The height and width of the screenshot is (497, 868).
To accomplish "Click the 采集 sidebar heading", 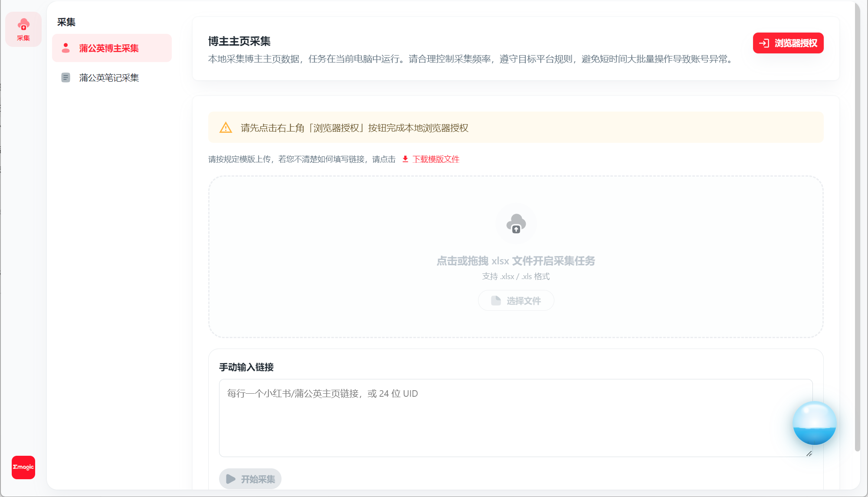I will coord(66,22).
